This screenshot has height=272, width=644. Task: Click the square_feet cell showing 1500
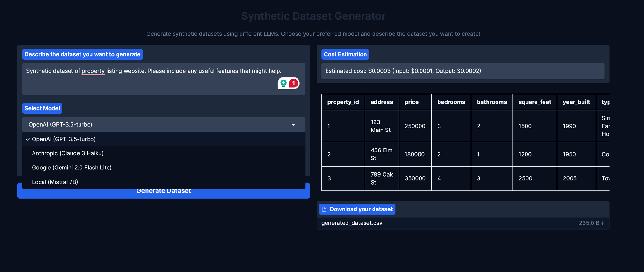[x=535, y=126]
